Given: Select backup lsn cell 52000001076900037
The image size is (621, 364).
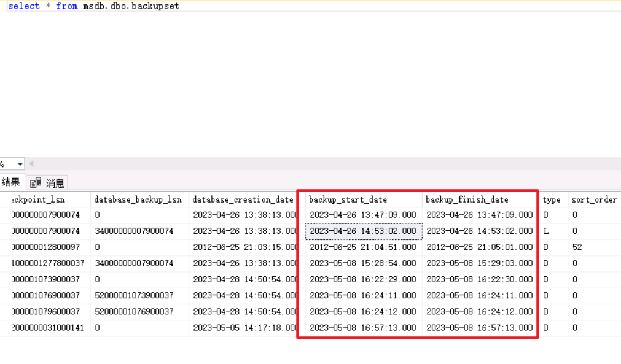Looking at the screenshot, I should pyautogui.click(x=139, y=312).
